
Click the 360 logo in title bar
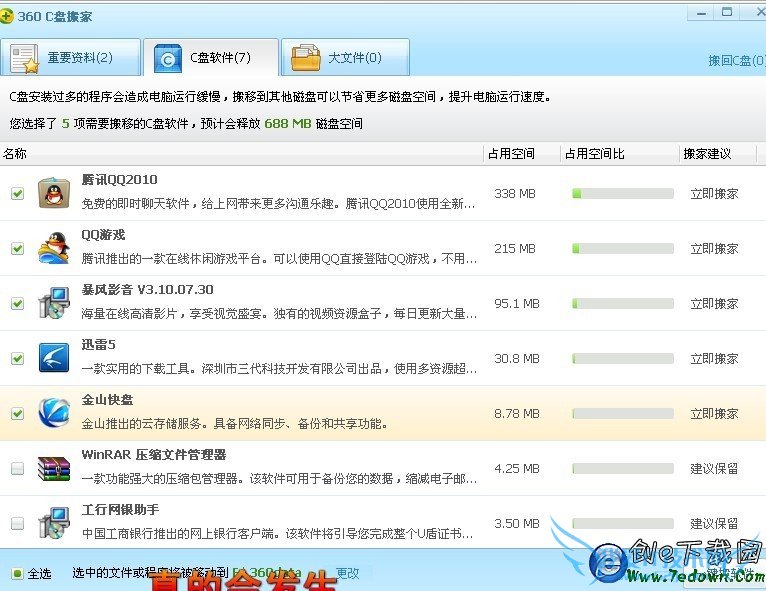coord(6,16)
